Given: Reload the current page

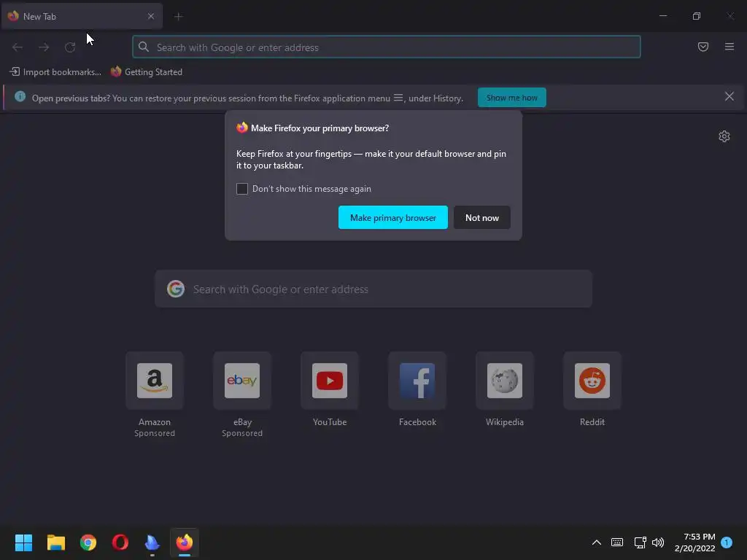Looking at the screenshot, I should click(70, 47).
